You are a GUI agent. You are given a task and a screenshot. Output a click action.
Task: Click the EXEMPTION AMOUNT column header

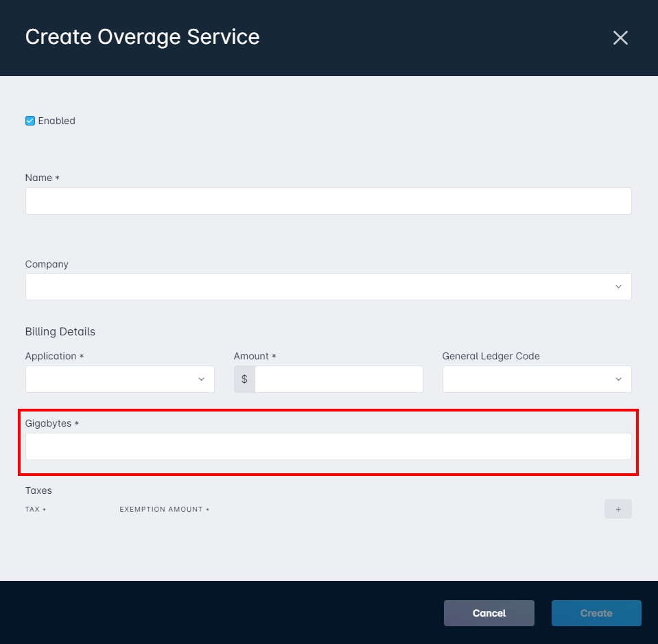coord(164,509)
